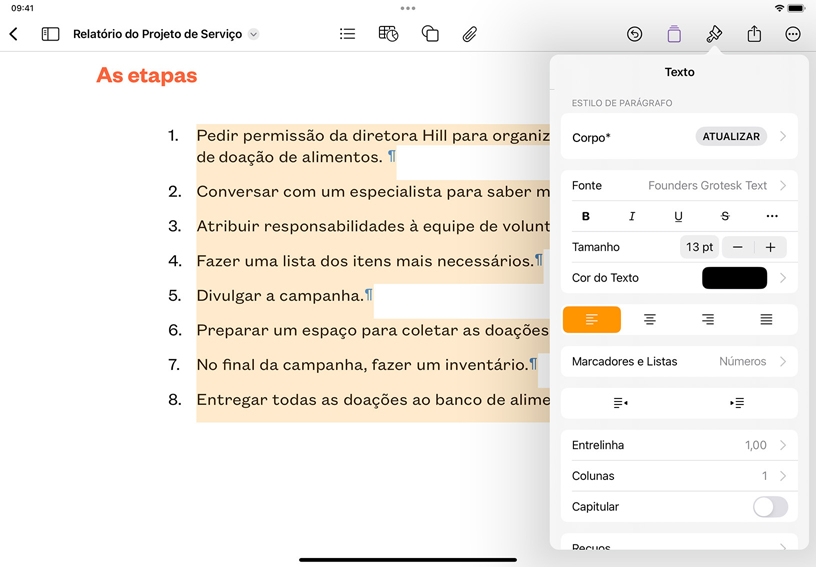Tap the Conversar com um especialista item
The height and width of the screenshot is (567, 816).
[x=373, y=191]
